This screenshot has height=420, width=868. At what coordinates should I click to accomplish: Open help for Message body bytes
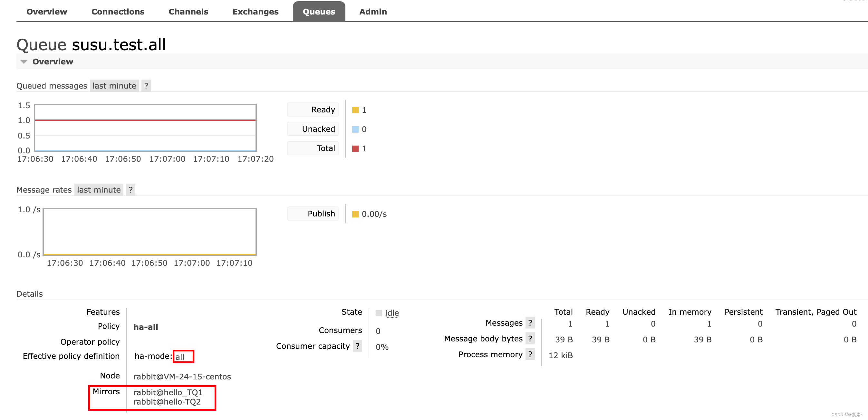click(x=530, y=339)
